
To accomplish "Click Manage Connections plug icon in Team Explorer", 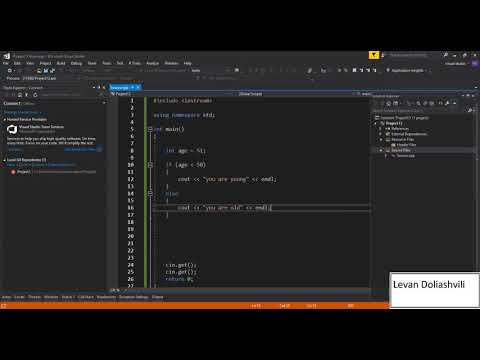I will pos(27,95).
